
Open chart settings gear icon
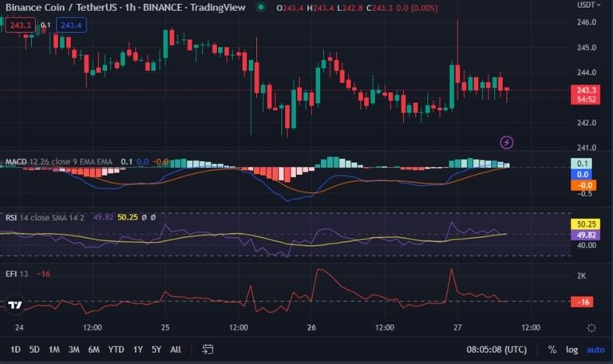point(591,327)
